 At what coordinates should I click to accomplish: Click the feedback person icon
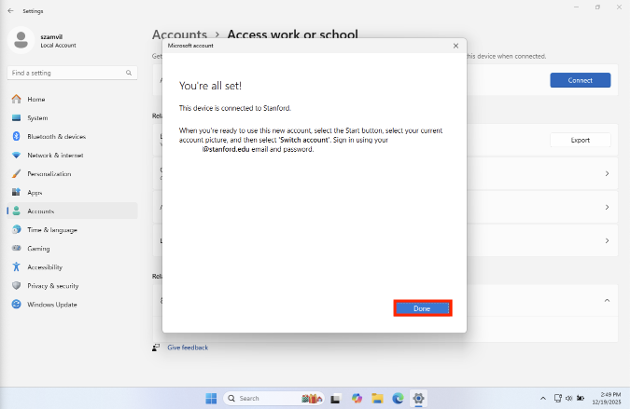pyautogui.click(x=156, y=348)
